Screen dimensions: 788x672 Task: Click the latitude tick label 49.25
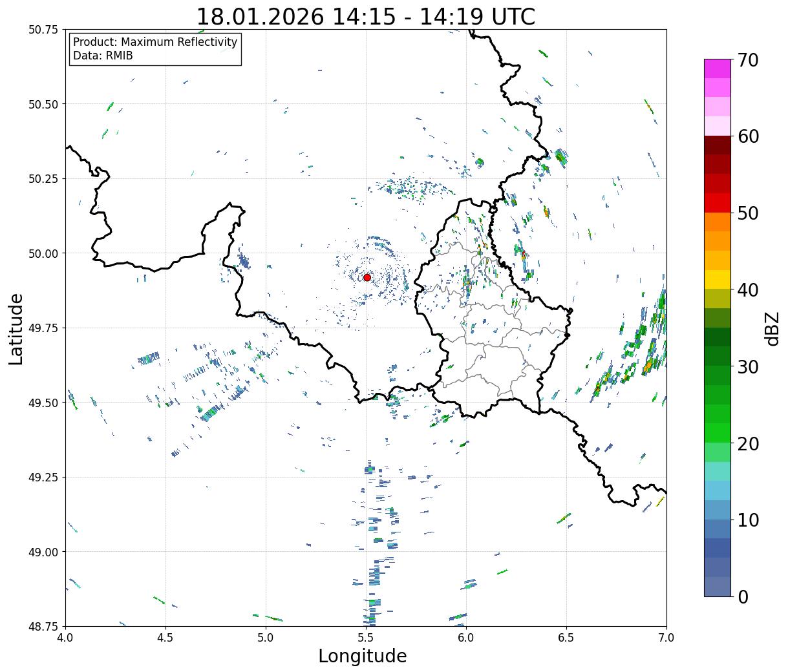click(x=43, y=478)
